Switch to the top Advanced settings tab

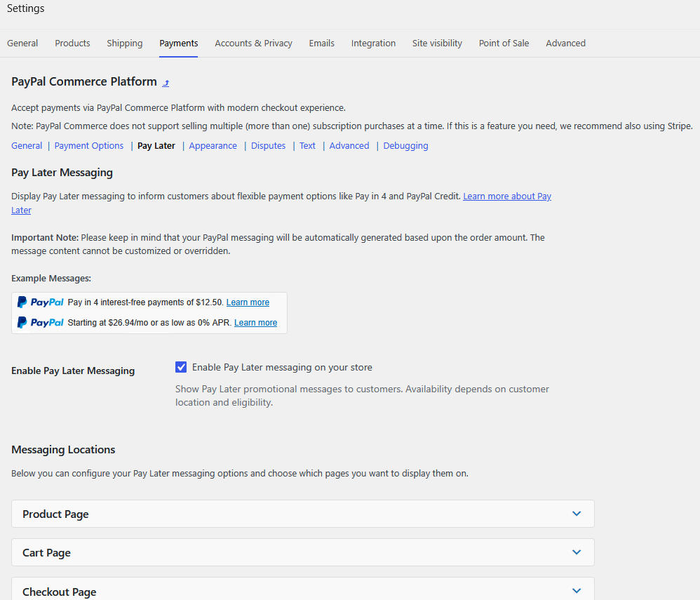click(x=565, y=44)
